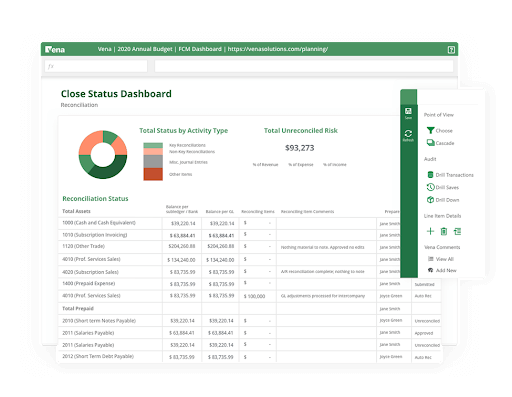Click the Reconciling Item Comments column header

click(307, 212)
